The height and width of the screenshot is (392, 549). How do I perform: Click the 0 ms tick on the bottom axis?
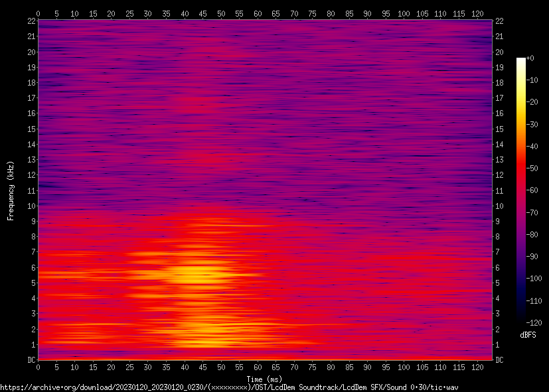(x=39, y=367)
